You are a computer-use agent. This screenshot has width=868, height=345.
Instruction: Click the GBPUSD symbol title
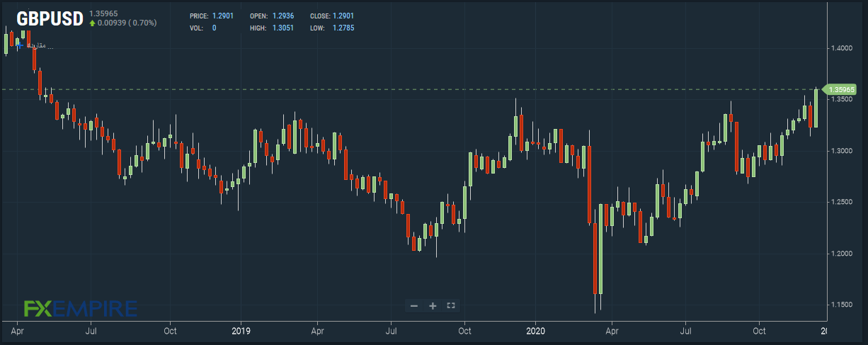click(50, 18)
